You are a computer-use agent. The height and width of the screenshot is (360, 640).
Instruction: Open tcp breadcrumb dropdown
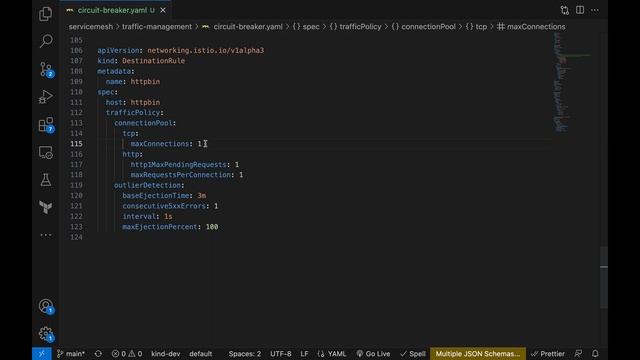[x=476, y=27]
